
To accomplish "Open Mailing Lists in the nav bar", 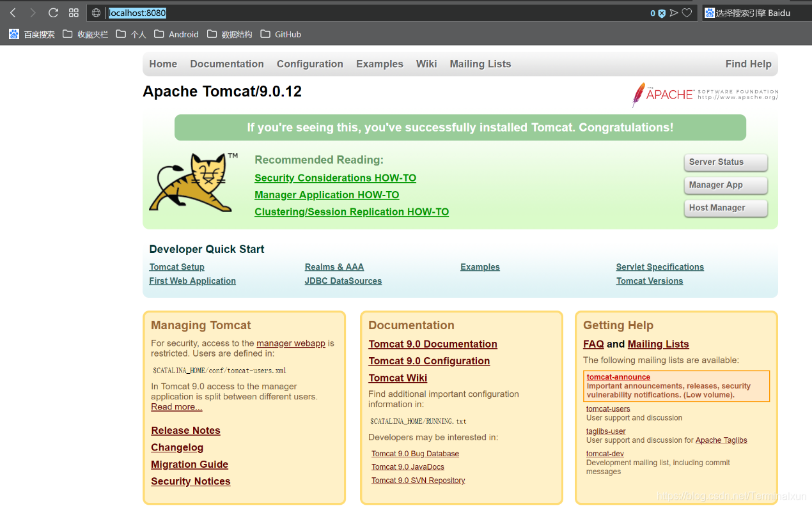I will (x=480, y=64).
